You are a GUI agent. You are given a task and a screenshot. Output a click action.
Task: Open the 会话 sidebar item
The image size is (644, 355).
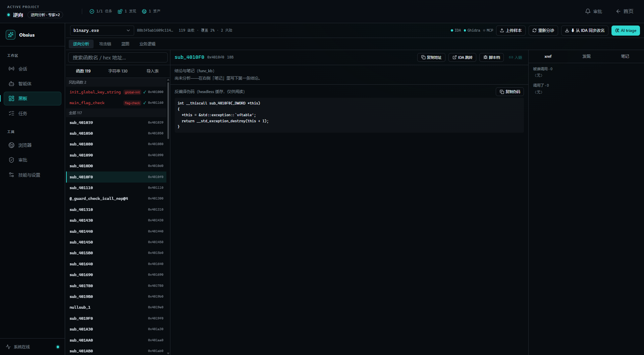coord(32,69)
